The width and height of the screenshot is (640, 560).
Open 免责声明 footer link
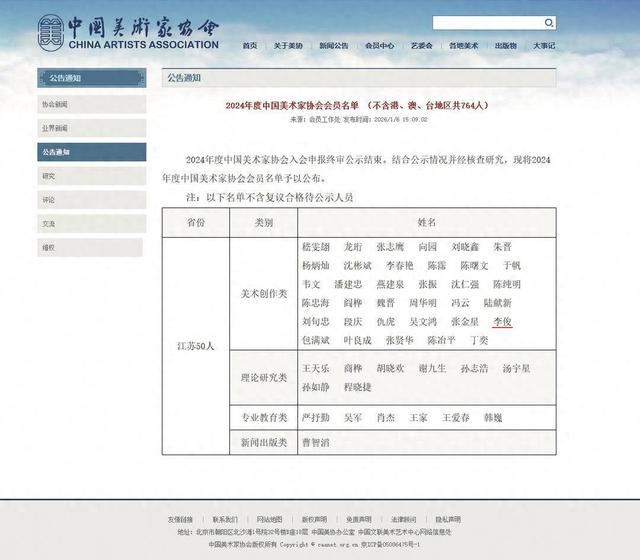pyautogui.click(x=359, y=519)
